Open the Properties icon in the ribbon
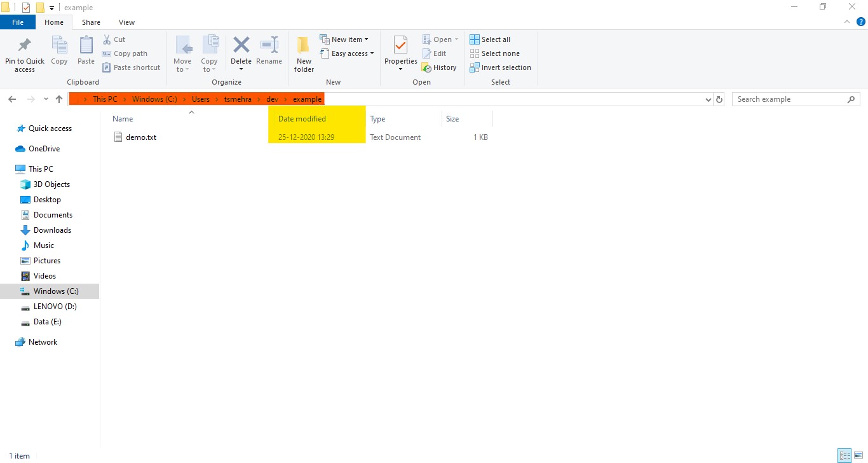Image resolution: width=868 pixels, height=463 pixels. click(x=400, y=46)
